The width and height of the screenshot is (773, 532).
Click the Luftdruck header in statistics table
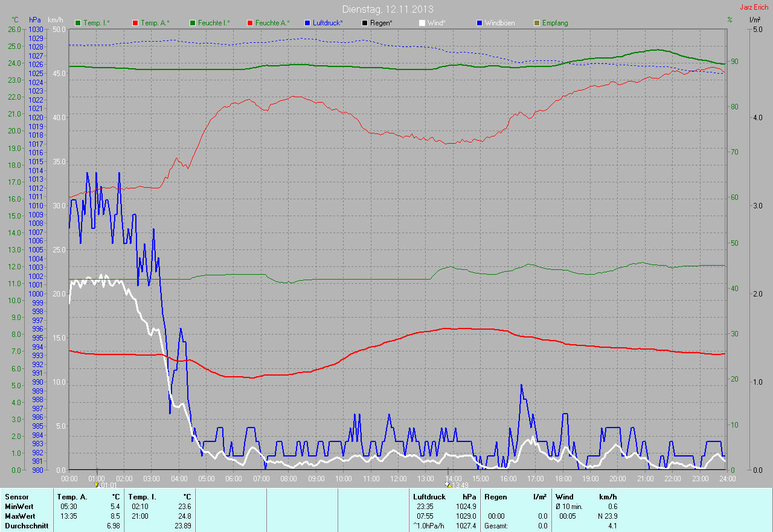point(429,497)
